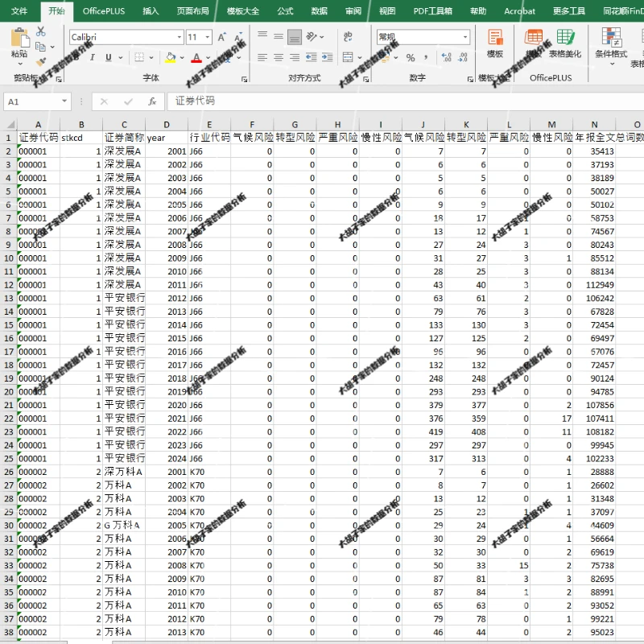Click formula bar with 证券代码
The height and width of the screenshot is (644, 644).
pos(405,101)
